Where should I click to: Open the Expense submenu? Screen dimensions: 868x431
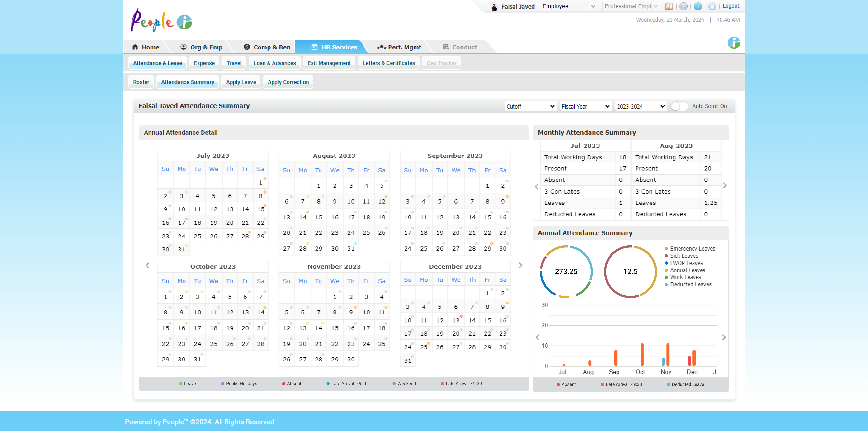tap(204, 63)
